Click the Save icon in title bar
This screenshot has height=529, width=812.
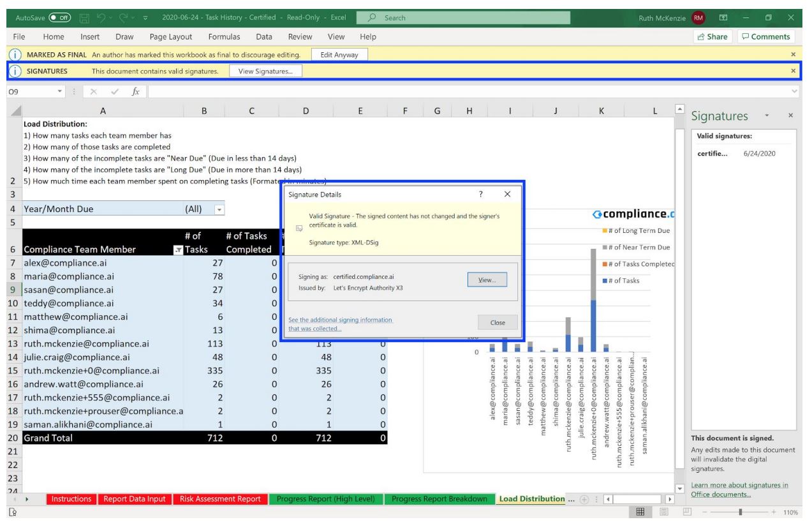(84, 18)
